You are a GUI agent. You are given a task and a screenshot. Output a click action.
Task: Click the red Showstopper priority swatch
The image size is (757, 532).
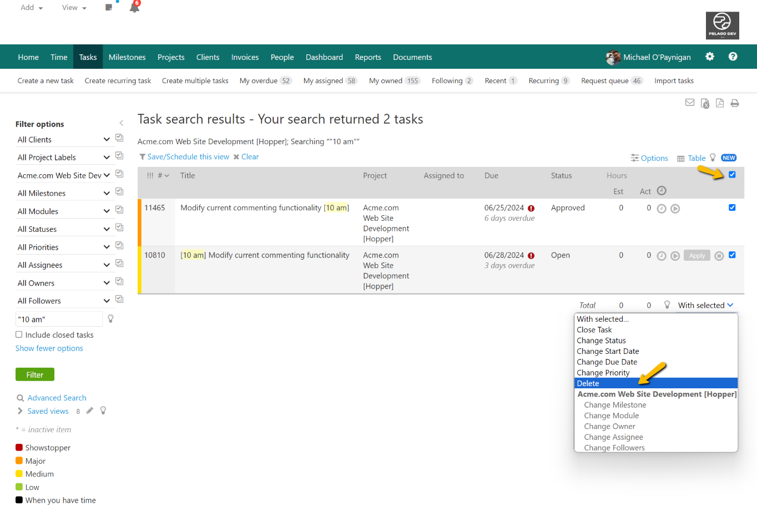click(19, 448)
